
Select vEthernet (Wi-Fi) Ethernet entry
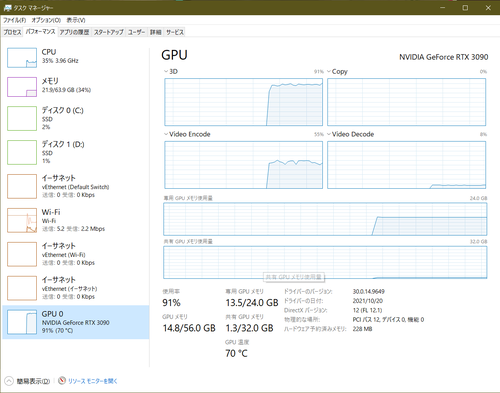click(76, 254)
